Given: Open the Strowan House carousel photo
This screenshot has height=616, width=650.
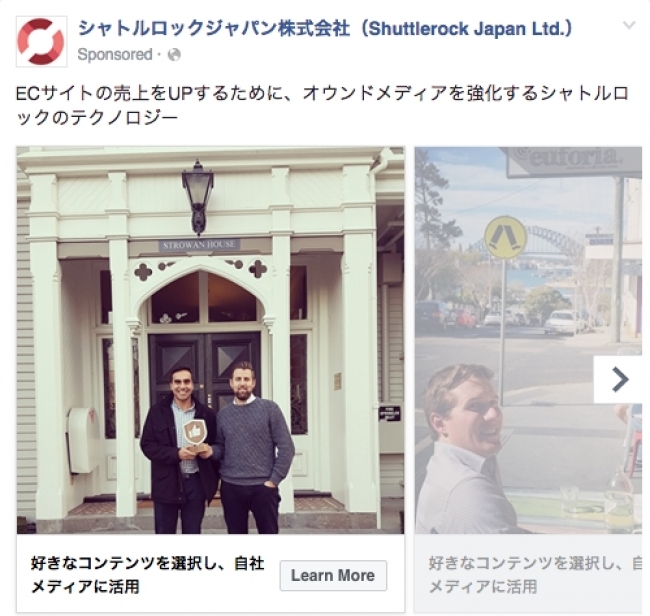Looking at the screenshot, I should (210, 340).
